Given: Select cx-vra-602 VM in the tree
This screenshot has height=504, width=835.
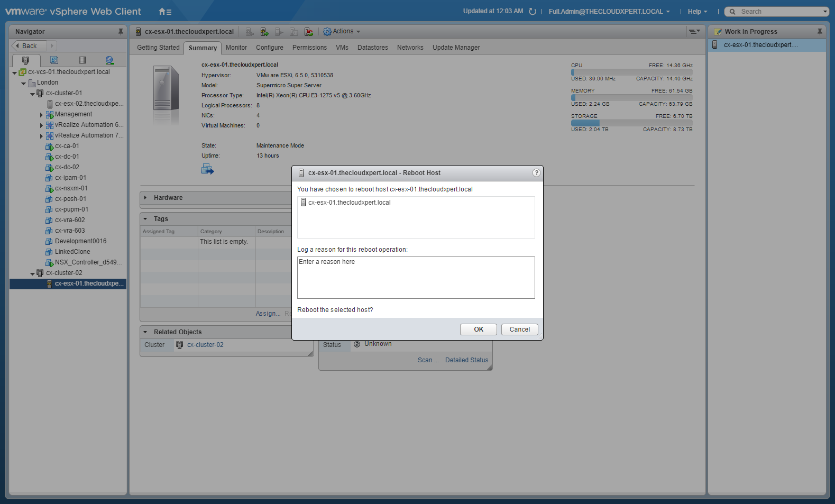Looking at the screenshot, I should click(x=70, y=220).
